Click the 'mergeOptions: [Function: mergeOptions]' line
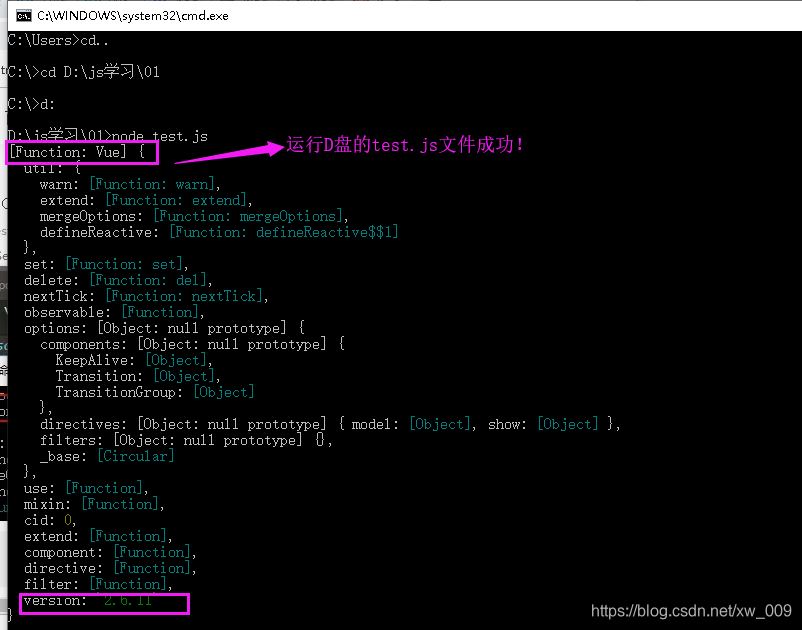The width and height of the screenshot is (802, 630). (194, 216)
